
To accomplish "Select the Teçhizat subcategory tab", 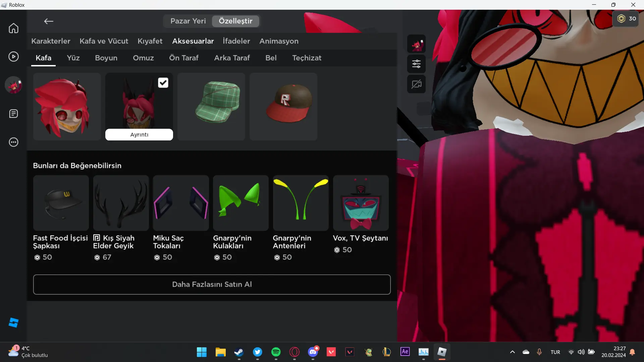I will coord(307,58).
